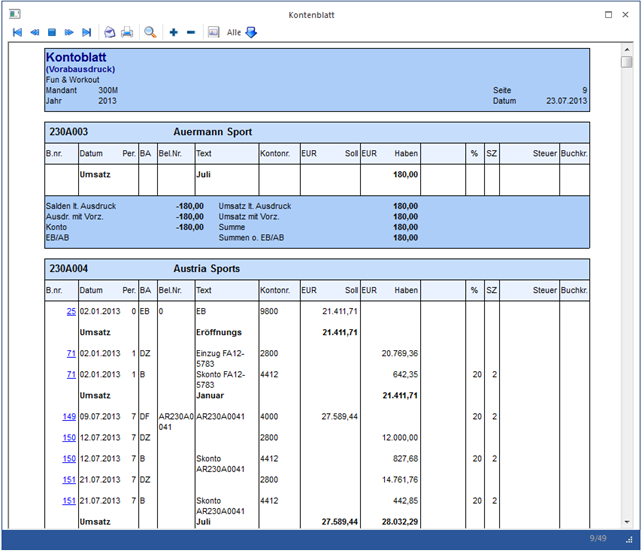Click the previous page arrow

click(34, 33)
